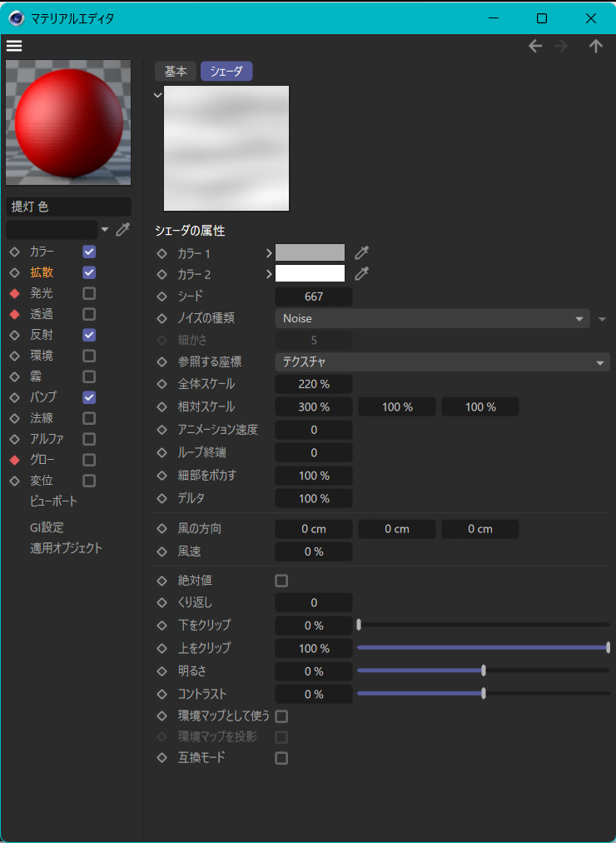
Task: Pick color with カラー 1 eyedropper
Action: click(x=361, y=252)
